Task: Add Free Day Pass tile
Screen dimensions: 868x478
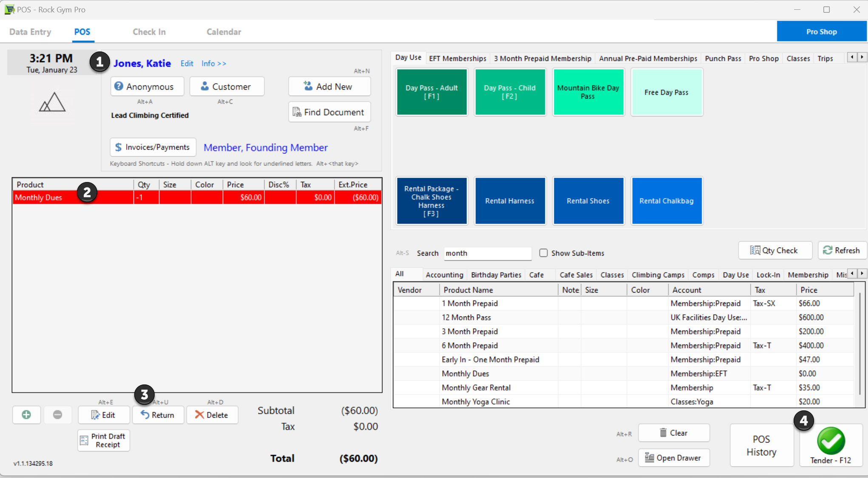Action: [667, 92]
